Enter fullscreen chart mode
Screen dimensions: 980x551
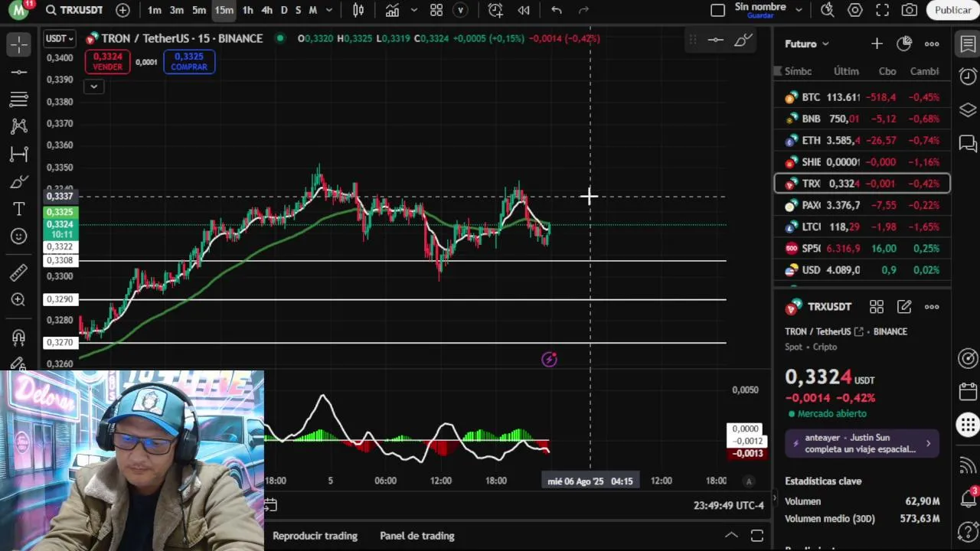tap(882, 10)
